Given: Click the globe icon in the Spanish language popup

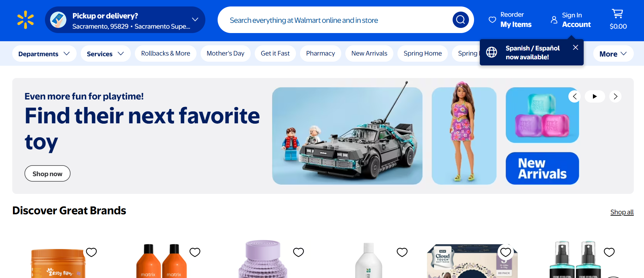Looking at the screenshot, I should pos(491,52).
